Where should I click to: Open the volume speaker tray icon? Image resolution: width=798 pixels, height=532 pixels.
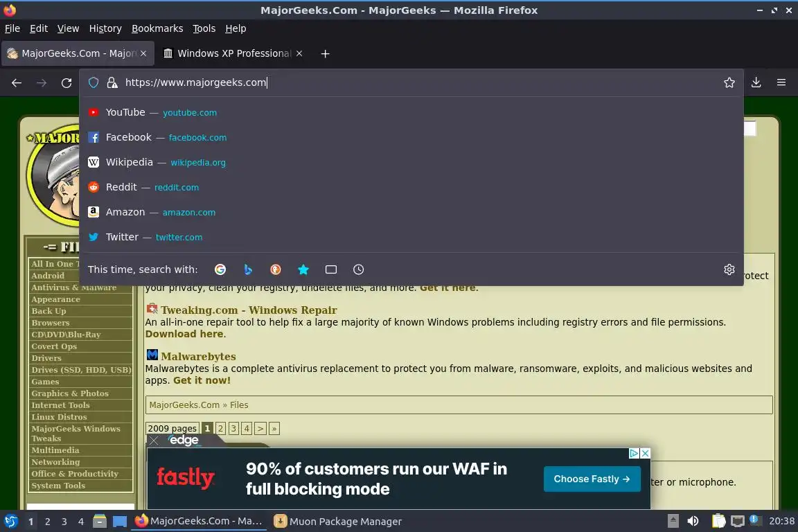693,521
